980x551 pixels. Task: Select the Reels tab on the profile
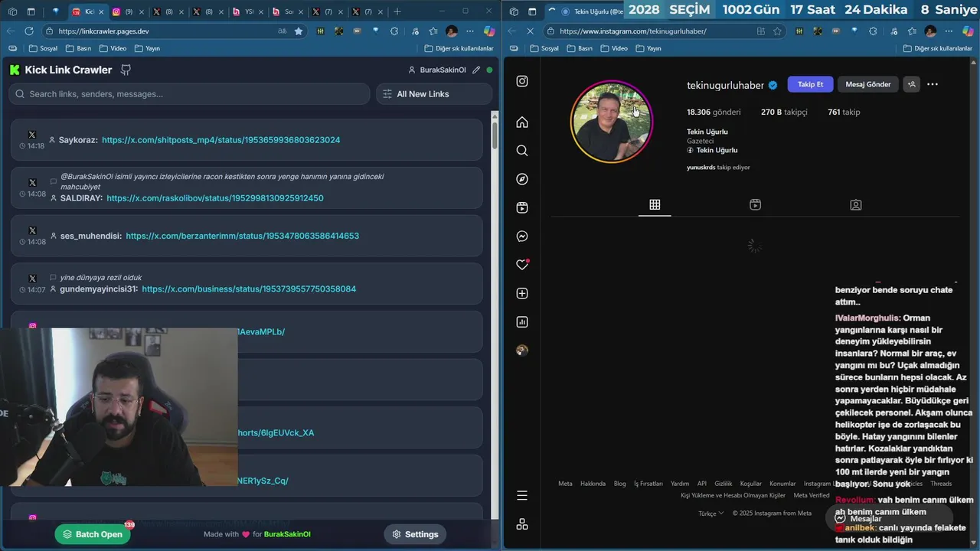tap(755, 204)
